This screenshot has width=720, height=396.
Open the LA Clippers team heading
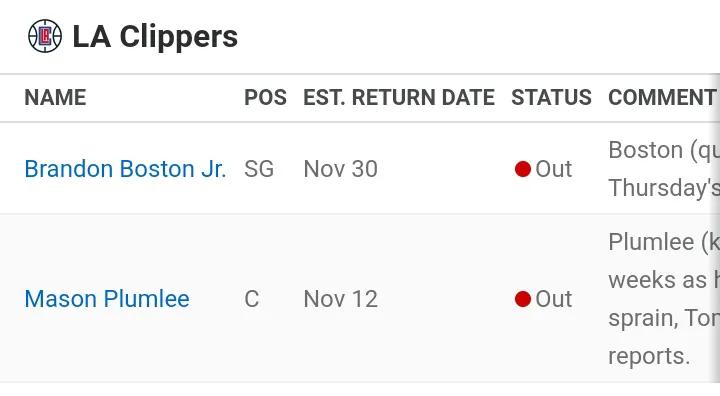(155, 36)
